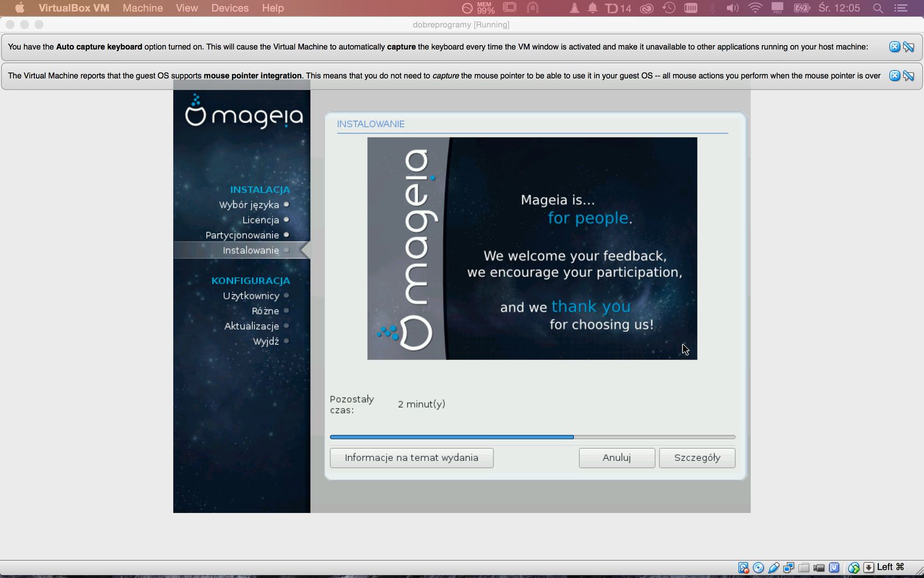The height and width of the screenshot is (578, 924).
Task: Open the Help menu
Action: (x=273, y=8)
